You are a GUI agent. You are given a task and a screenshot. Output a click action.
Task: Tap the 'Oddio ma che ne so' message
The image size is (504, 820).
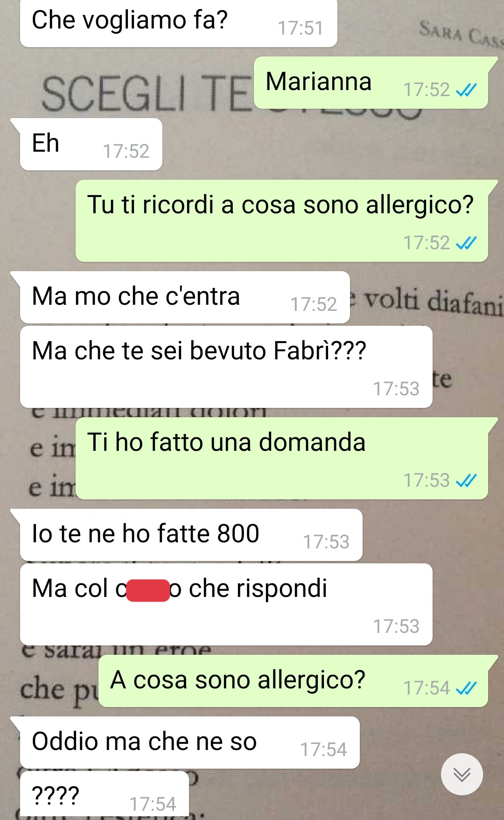(190, 743)
